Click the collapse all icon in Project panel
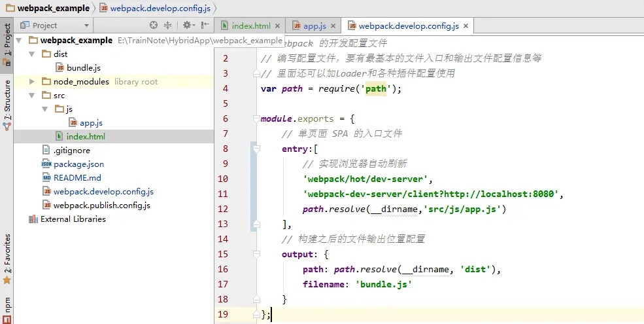Image resolution: width=644 pixels, height=324 pixels. [x=167, y=26]
